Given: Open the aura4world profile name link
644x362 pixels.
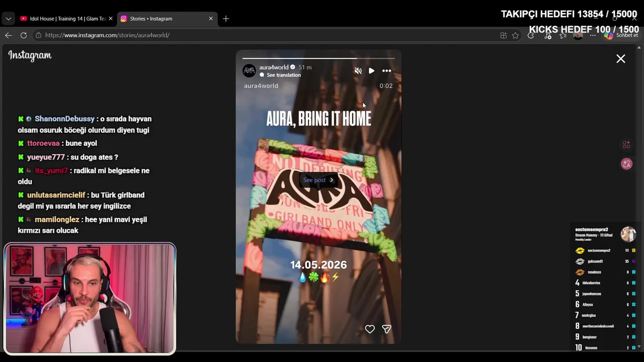Looking at the screenshot, I should point(274,67).
